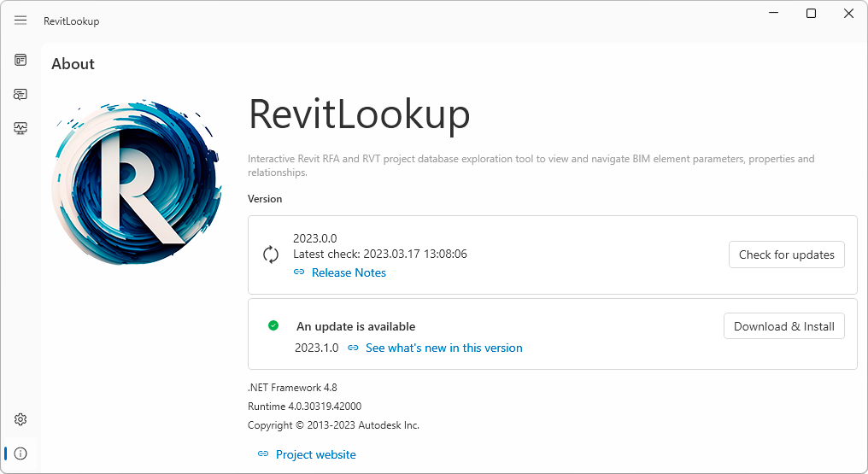868x474 pixels.
Task: Open the hamburger navigation menu
Action: coord(21,20)
